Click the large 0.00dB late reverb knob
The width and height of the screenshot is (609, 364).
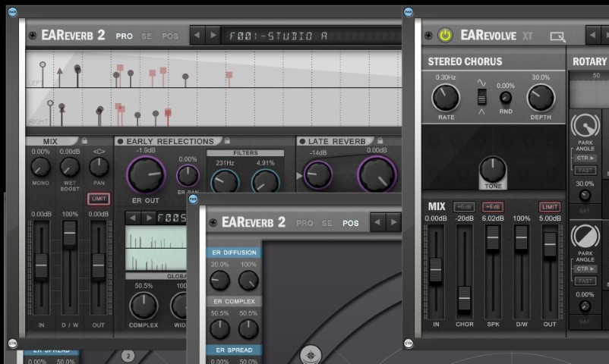pos(377,174)
